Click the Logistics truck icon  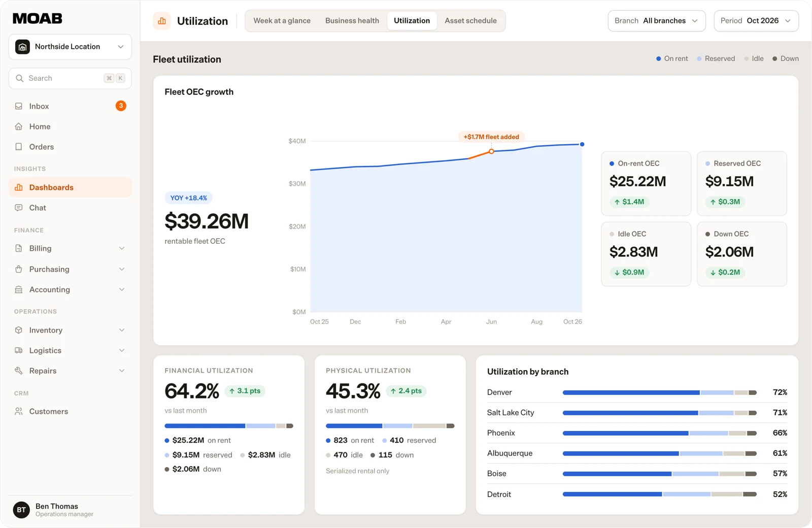point(19,350)
